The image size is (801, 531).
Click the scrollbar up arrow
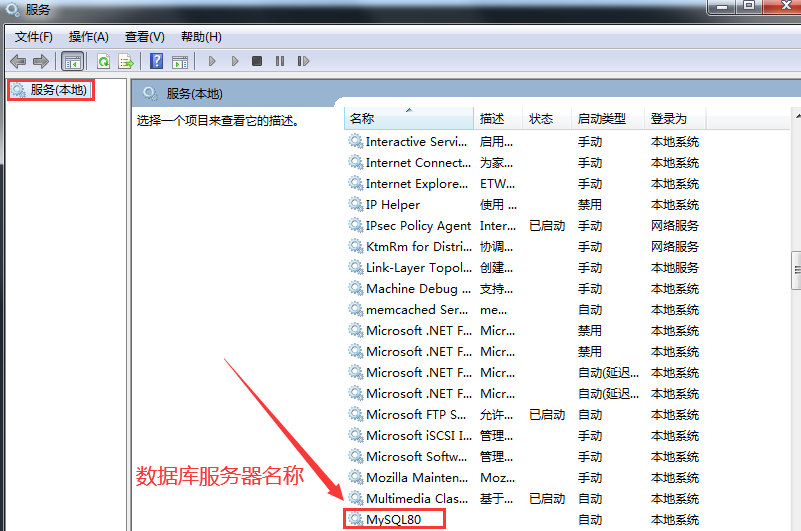point(797,117)
